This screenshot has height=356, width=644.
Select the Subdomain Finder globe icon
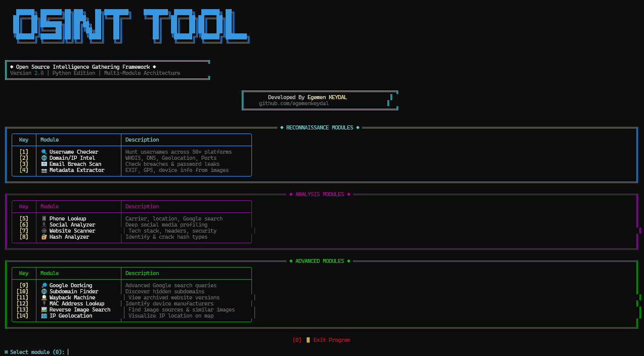pos(45,291)
